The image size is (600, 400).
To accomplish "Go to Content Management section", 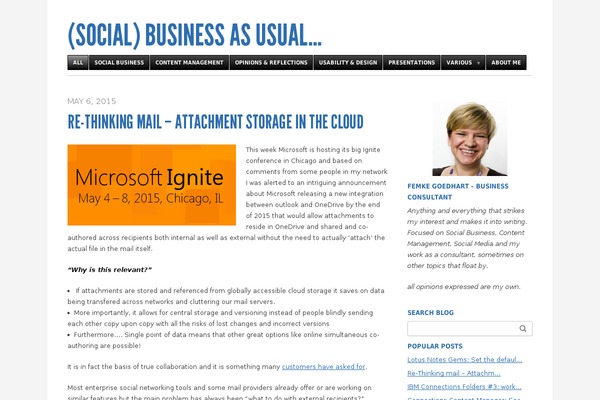I will pos(189,62).
